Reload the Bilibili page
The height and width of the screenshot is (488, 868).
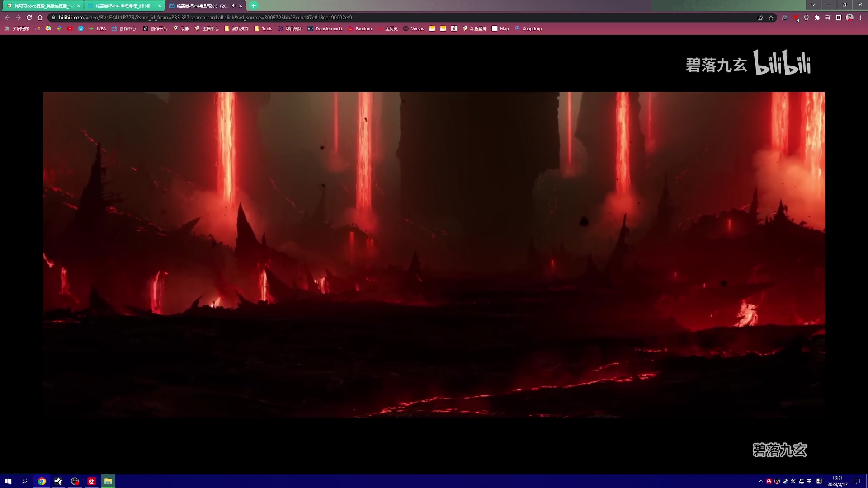coord(29,18)
